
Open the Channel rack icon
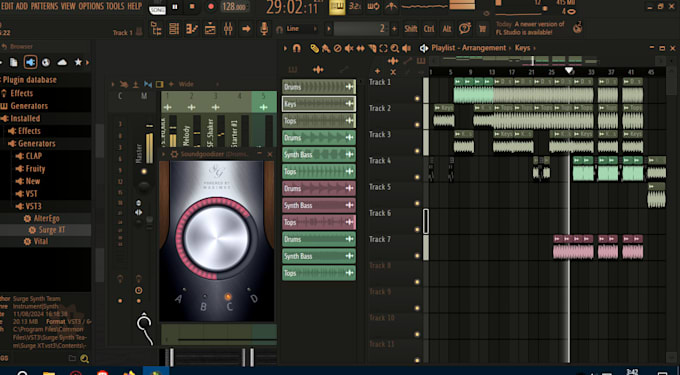174,29
